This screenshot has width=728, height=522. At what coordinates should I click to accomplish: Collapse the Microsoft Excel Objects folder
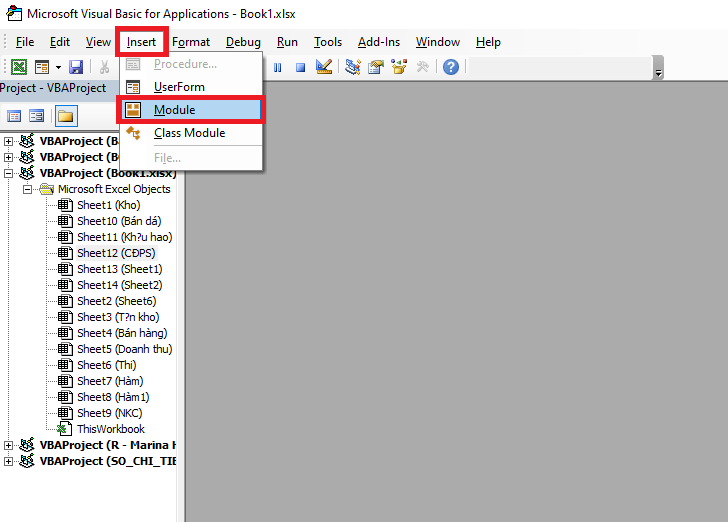[27, 189]
